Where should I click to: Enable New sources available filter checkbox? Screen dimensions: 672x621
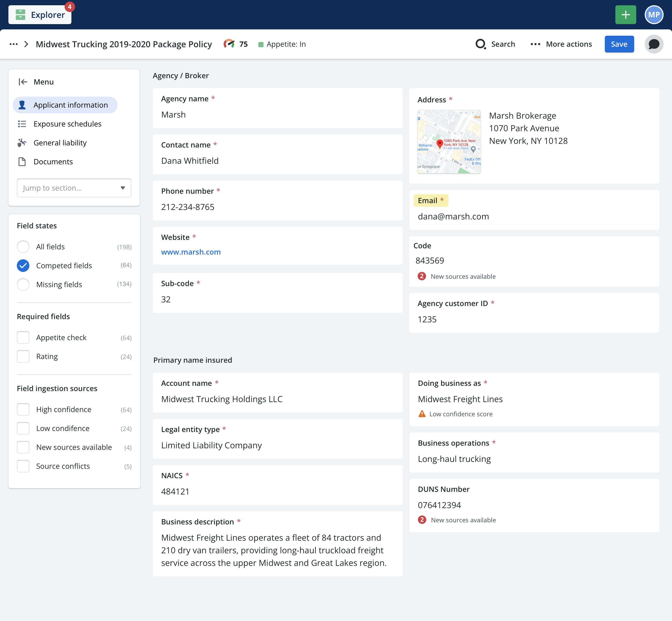point(23,447)
